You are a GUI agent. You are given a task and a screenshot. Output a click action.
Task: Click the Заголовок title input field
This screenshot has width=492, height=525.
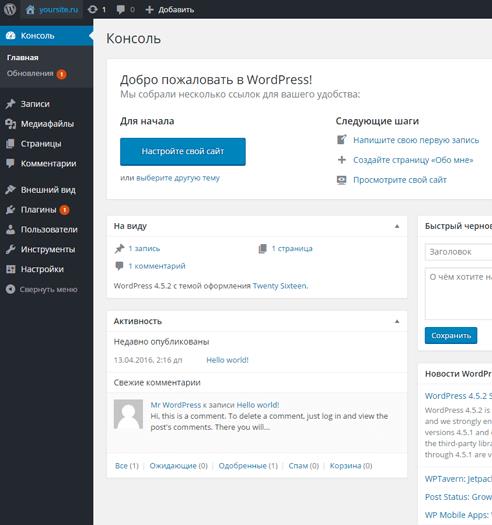(459, 252)
